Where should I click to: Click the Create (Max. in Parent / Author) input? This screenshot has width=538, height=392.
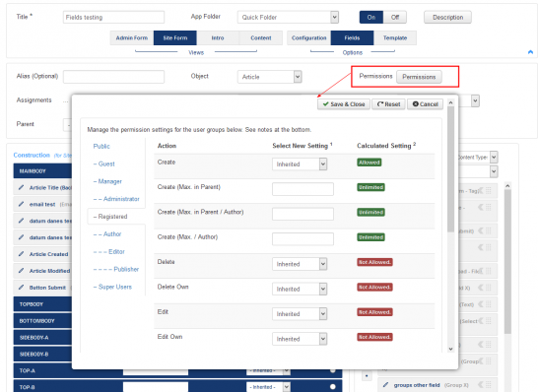(303, 214)
